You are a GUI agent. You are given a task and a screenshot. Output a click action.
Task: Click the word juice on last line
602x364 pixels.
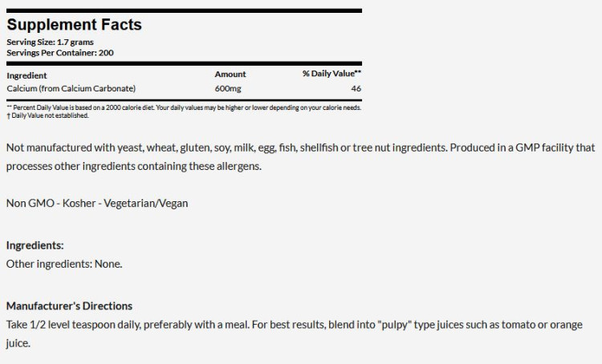point(18,343)
